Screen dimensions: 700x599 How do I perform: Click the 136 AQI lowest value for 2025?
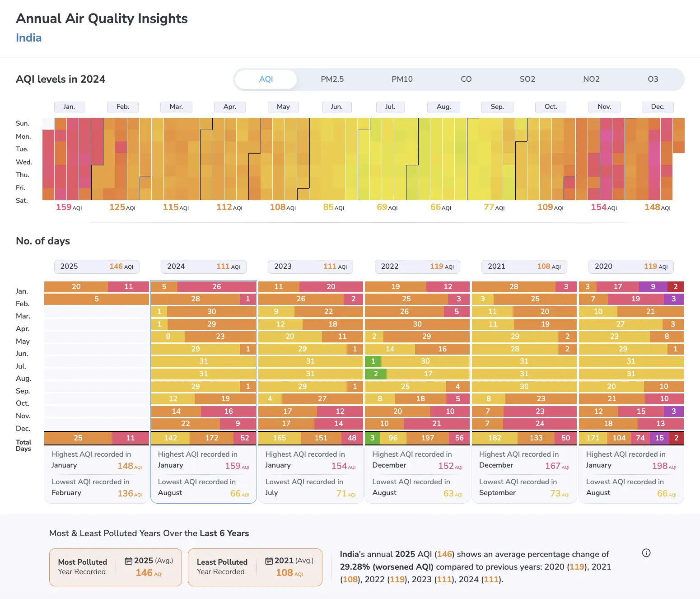[130, 493]
